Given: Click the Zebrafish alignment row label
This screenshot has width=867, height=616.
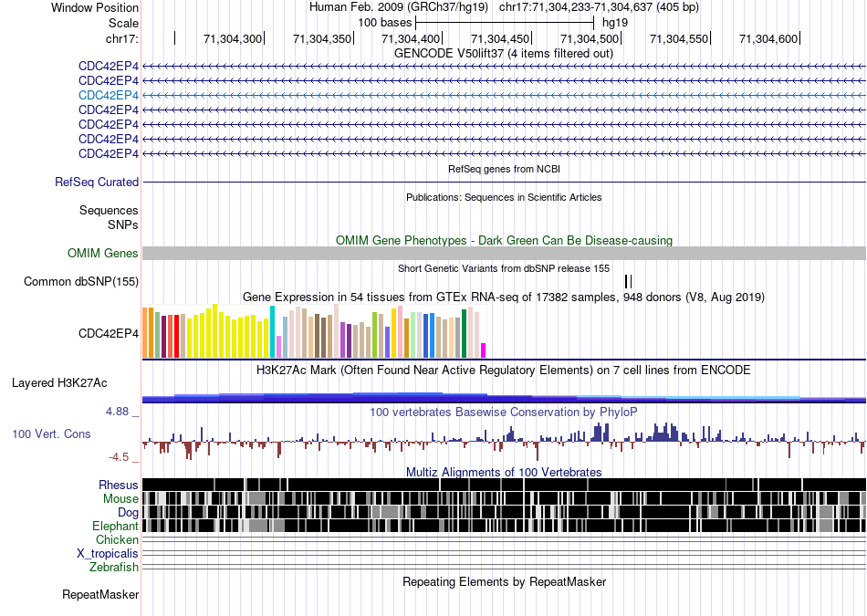Looking at the screenshot, I should coord(114,567).
